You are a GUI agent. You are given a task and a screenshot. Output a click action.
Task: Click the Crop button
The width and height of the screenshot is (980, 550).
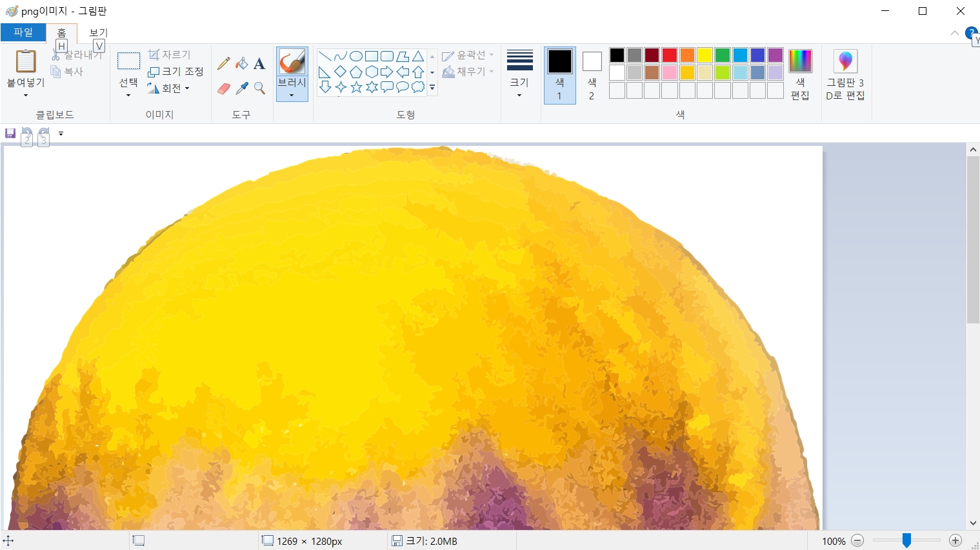169,55
